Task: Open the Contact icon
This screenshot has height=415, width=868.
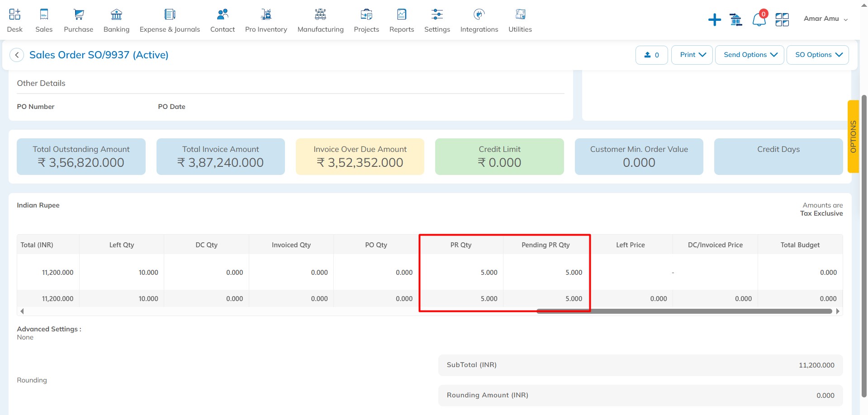Action: [x=223, y=14]
